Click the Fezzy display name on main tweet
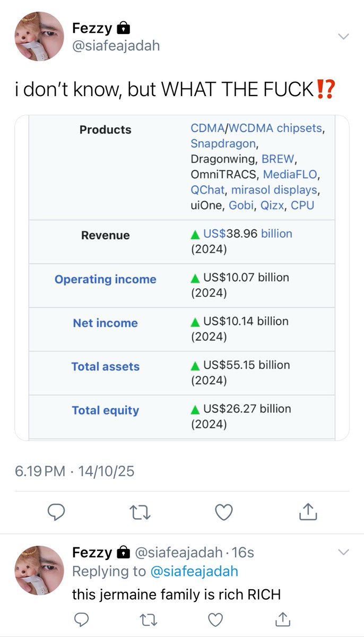364x637 pixels. [x=91, y=28]
